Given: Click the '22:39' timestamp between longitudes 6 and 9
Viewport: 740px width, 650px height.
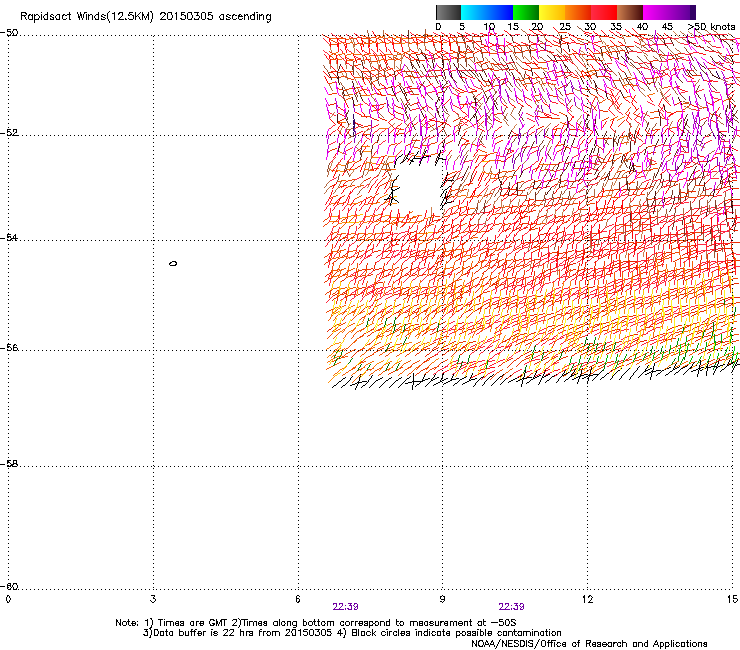Looking at the screenshot, I should tap(345, 607).
